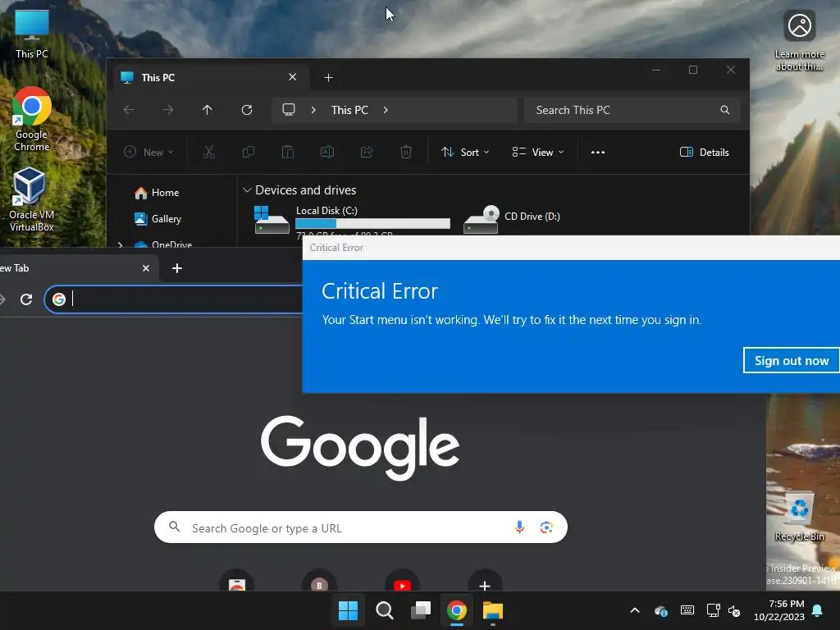The width and height of the screenshot is (840, 630).
Task: Click the Sign out now button
Action: tap(792, 361)
